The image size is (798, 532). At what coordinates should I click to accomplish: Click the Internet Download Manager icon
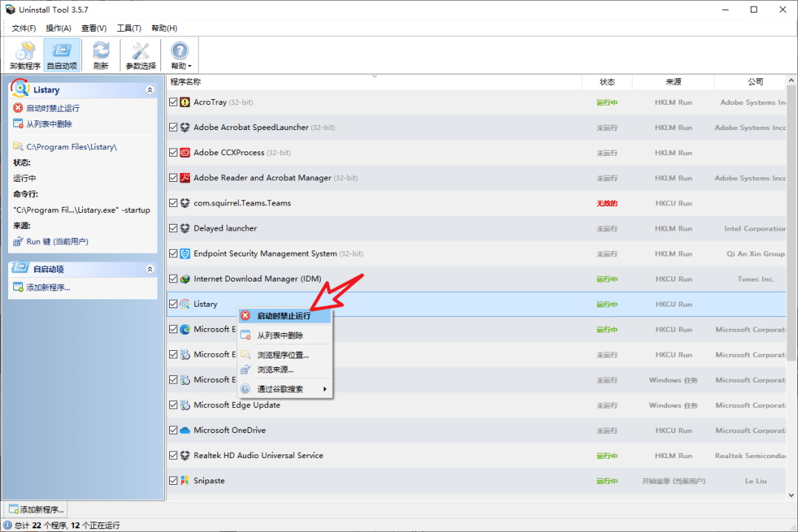[185, 279]
